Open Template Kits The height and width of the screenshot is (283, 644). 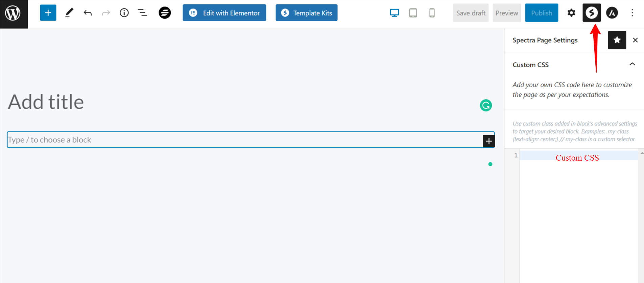pyautogui.click(x=306, y=13)
